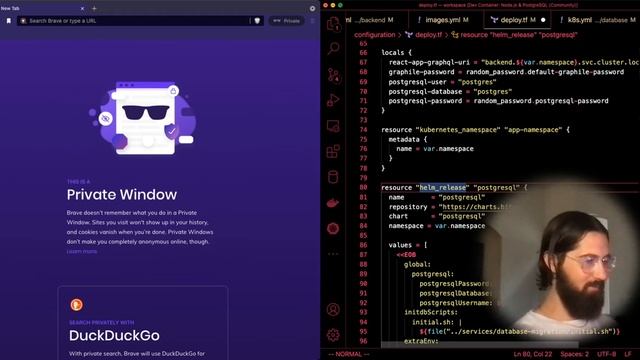The width and height of the screenshot is (640, 360).
Task: Open the database cylinder icon in activity bar
Action: click(333, 177)
